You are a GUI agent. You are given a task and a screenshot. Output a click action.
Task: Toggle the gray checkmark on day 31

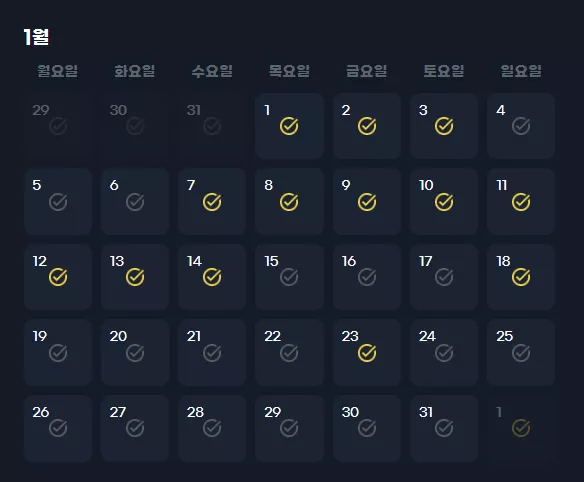(x=444, y=428)
